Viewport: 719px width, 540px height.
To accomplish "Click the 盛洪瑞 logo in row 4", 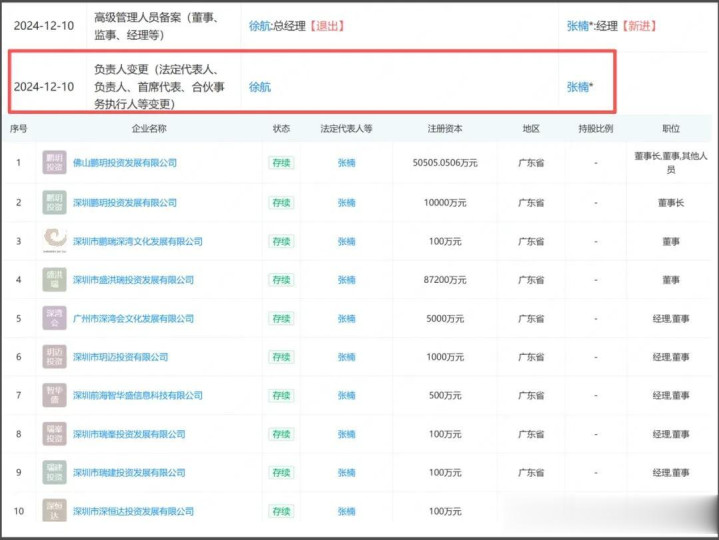I will pyautogui.click(x=54, y=279).
